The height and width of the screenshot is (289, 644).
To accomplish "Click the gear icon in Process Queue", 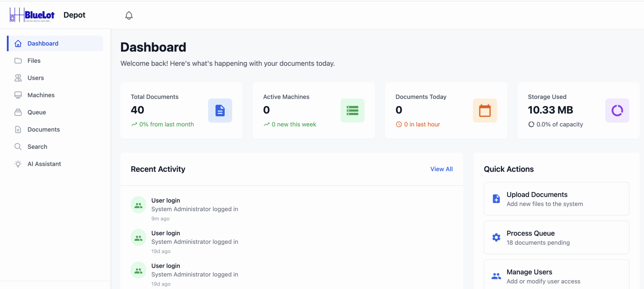I will point(496,237).
